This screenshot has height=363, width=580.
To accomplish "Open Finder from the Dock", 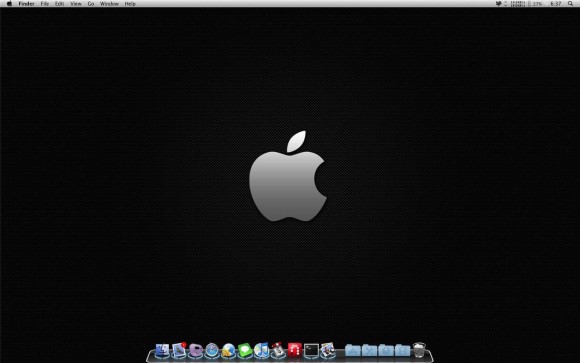I will point(162,350).
